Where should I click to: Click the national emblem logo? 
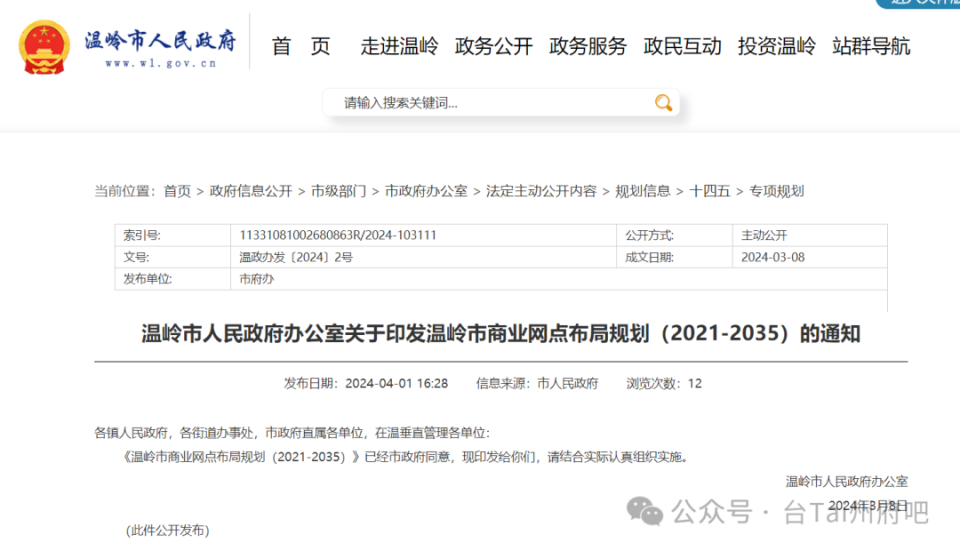[44, 47]
